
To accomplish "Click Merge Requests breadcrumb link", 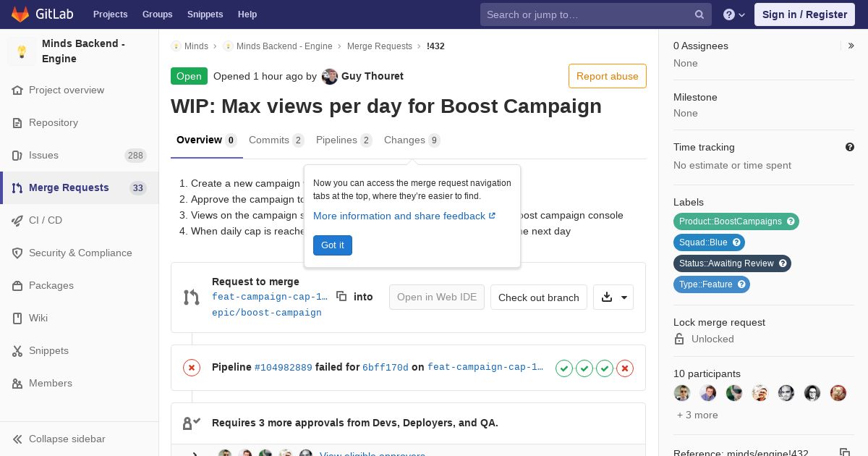I will coord(380,46).
